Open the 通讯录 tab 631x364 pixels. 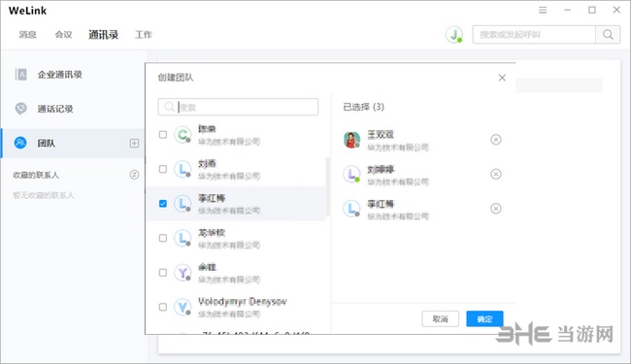point(104,35)
